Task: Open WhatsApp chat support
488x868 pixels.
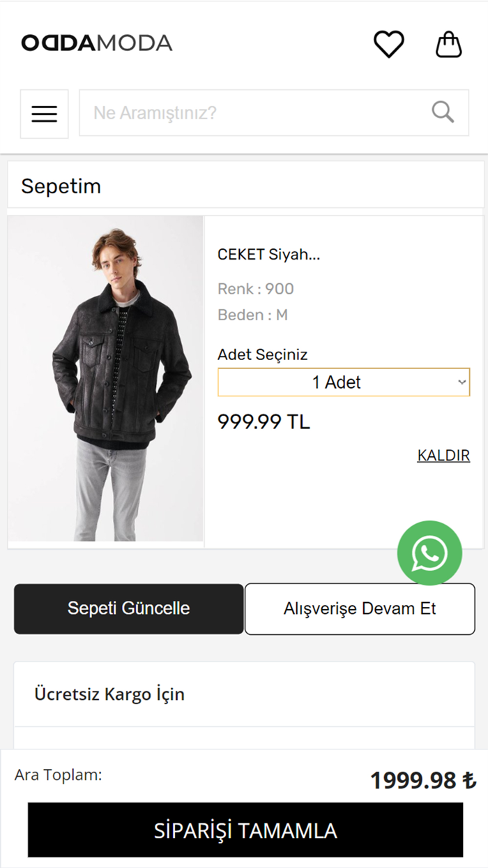Action: [429, 553]
